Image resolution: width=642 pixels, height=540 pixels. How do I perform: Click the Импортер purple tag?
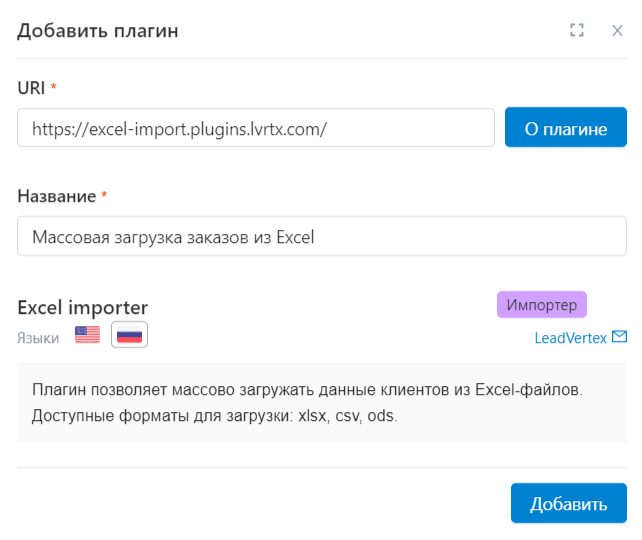click(542, 305)
